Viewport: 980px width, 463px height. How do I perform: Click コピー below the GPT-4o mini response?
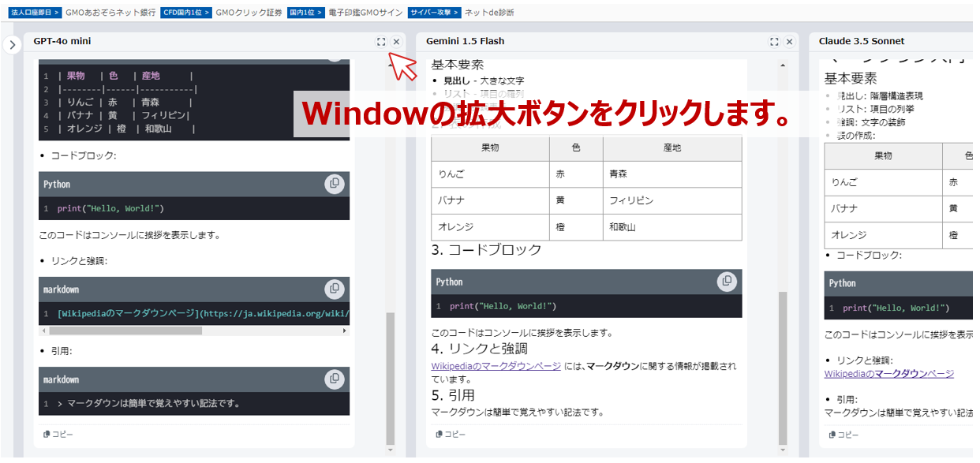click(58, 434)
